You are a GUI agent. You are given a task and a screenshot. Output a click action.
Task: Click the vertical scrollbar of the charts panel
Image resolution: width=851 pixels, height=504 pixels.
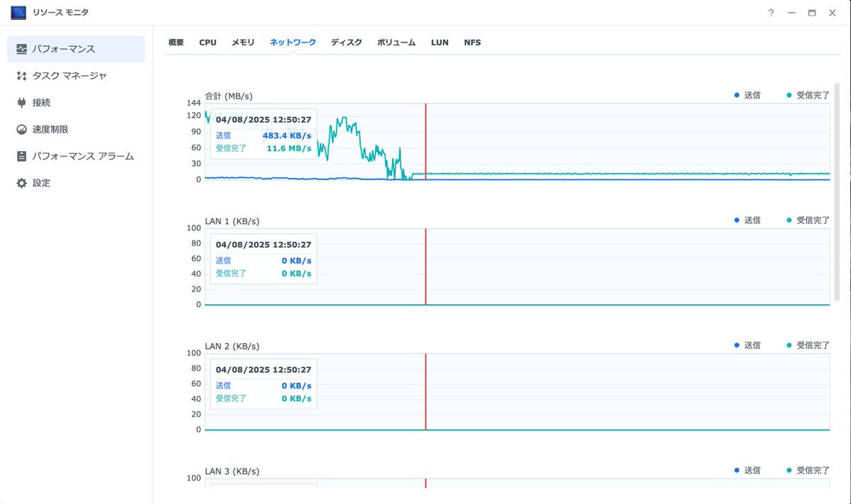pyautogui.click(x=838, y=193)
